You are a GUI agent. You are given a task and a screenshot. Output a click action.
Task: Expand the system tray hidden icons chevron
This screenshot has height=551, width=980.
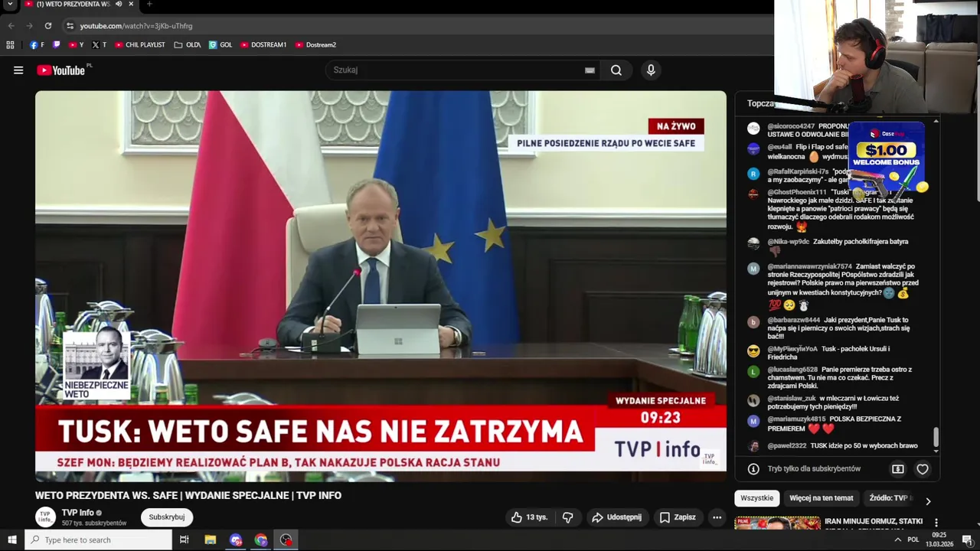click(897, 540)
